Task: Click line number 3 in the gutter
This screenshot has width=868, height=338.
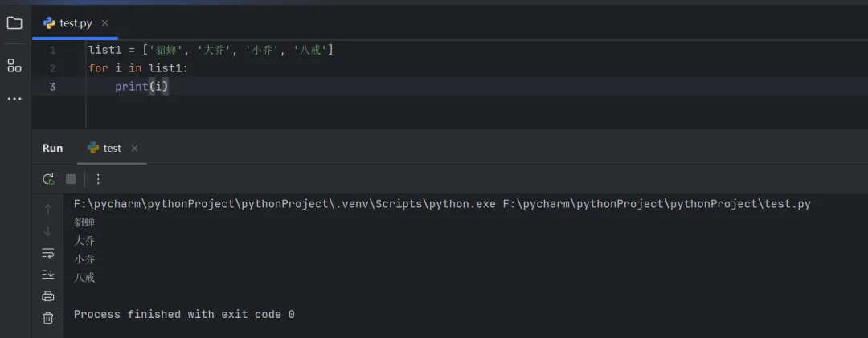Action: [52, 87]
